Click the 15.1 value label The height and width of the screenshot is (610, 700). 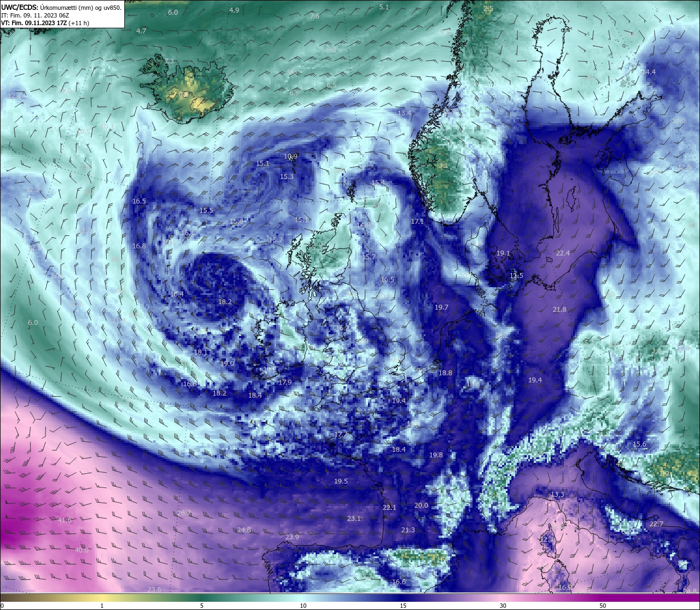(262, 164)
